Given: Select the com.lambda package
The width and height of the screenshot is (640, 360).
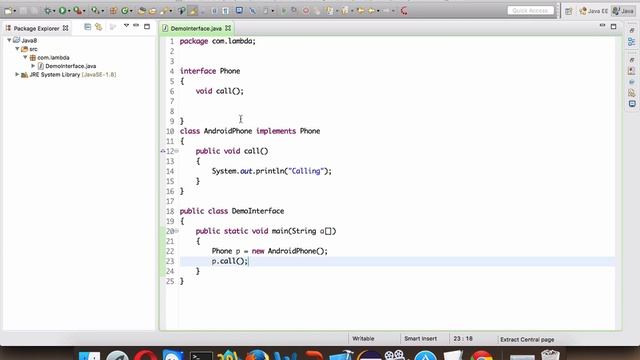Looking at the screenshot, I should tap(50, 58).
